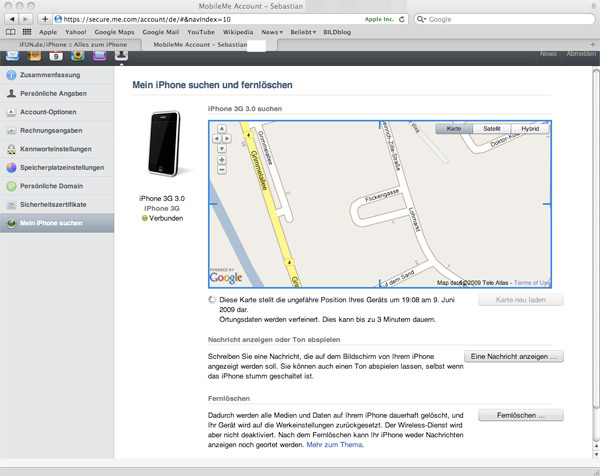Pan map up with arrow control
Viewport: 600px width, 476px height.
tap(222, 129)
